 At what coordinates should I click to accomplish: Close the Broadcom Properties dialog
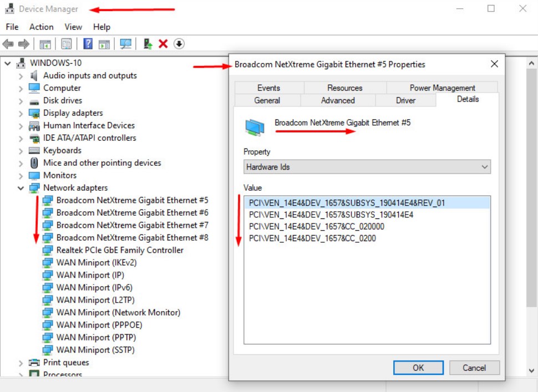pyautogui.click(x=494, y=64)
